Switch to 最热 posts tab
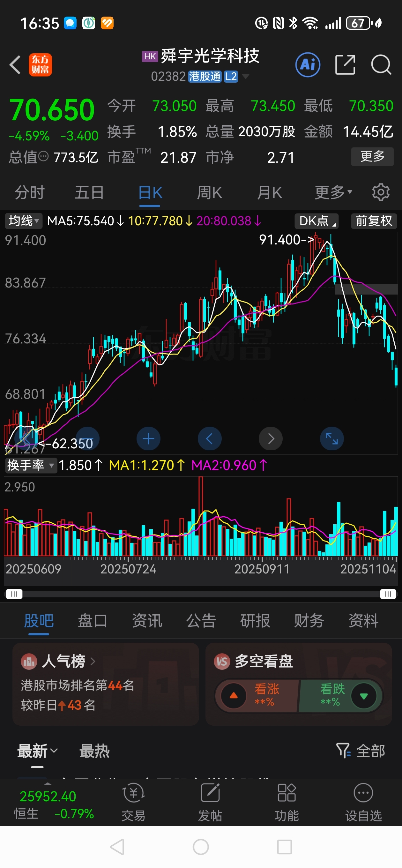The image size is (402, 868). (x=94, y=751)
